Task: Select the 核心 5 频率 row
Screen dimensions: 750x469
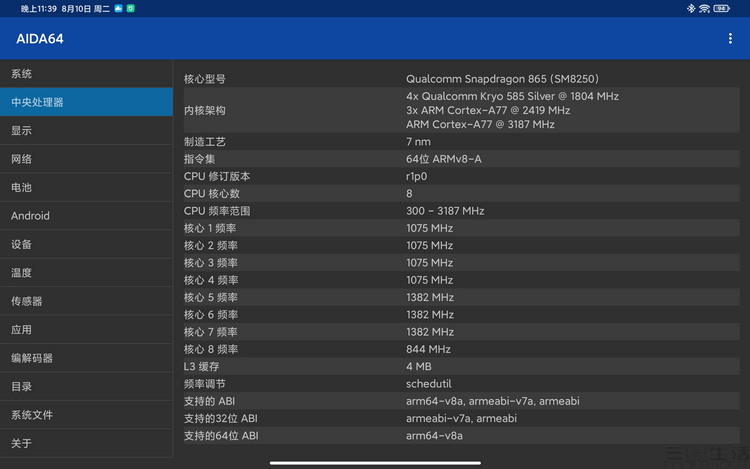Action: [462, 297]
